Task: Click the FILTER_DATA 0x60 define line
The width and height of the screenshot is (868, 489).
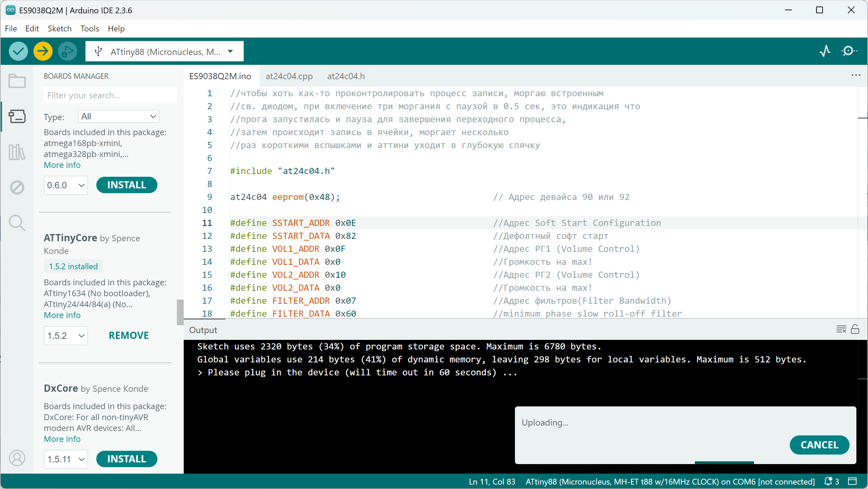Action: tap(293, 314)
